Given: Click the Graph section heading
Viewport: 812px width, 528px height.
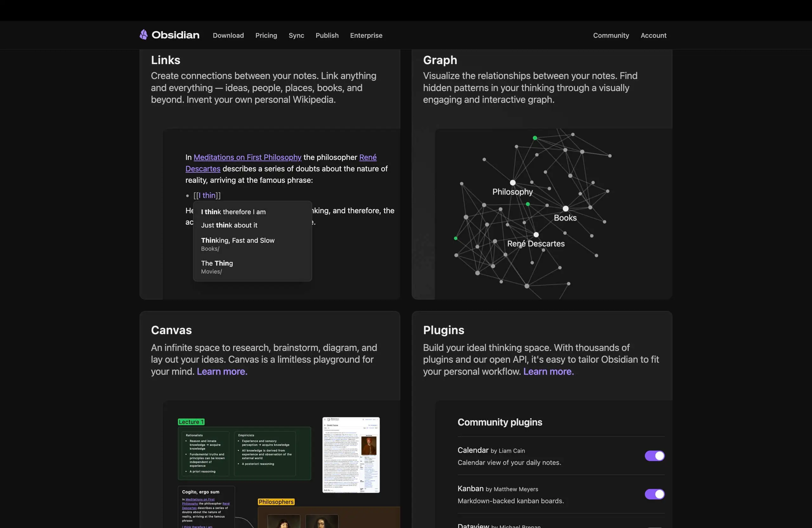Looking at the screenshot, I should tap(440, 60).
